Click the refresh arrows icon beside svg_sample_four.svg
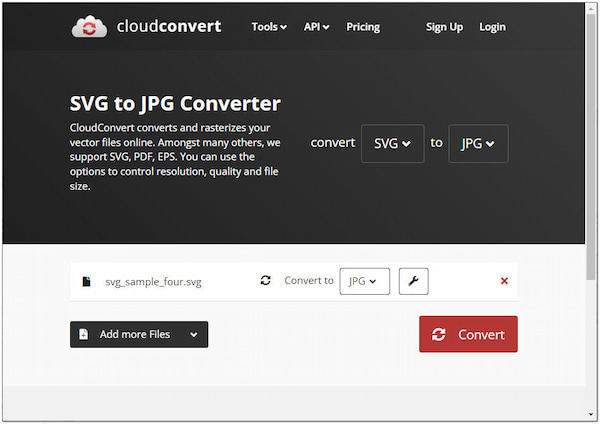 pyautogui.click(x=266, y=280)
